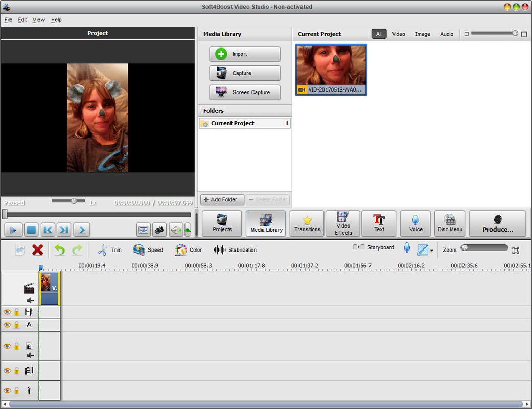The height and width of the screenshot is (409, 532).
Task: Redo the last undone action
Action: point(77,250)
